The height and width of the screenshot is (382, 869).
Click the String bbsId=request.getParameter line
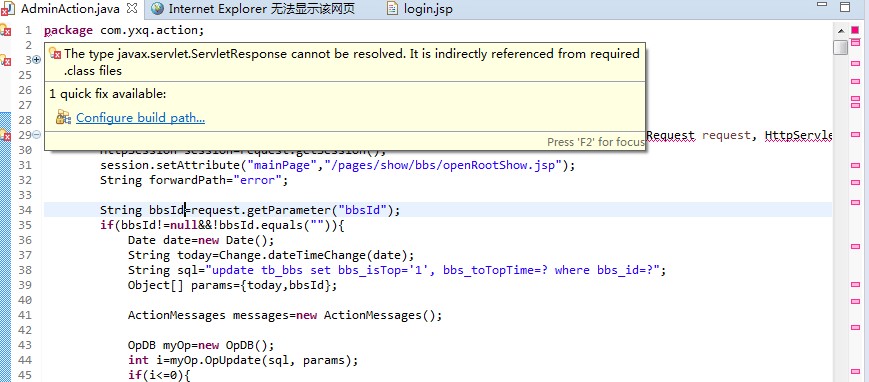click(x=250, y=210)
